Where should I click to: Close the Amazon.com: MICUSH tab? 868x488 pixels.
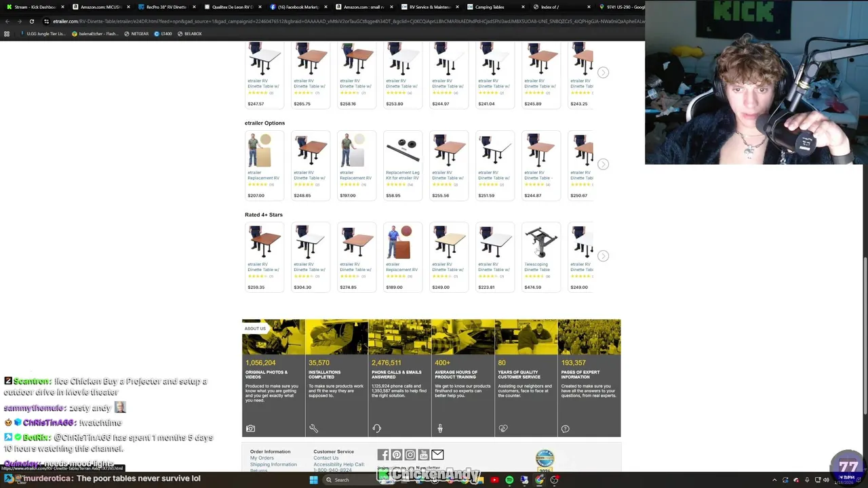point(128,7)
